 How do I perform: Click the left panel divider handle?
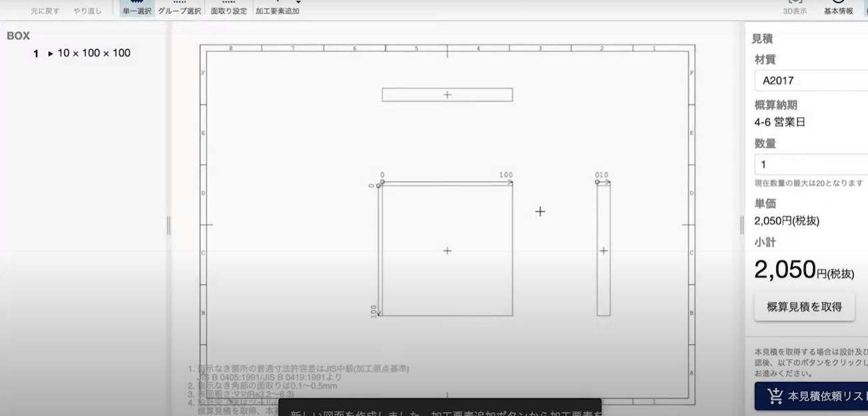coord(169,225)
